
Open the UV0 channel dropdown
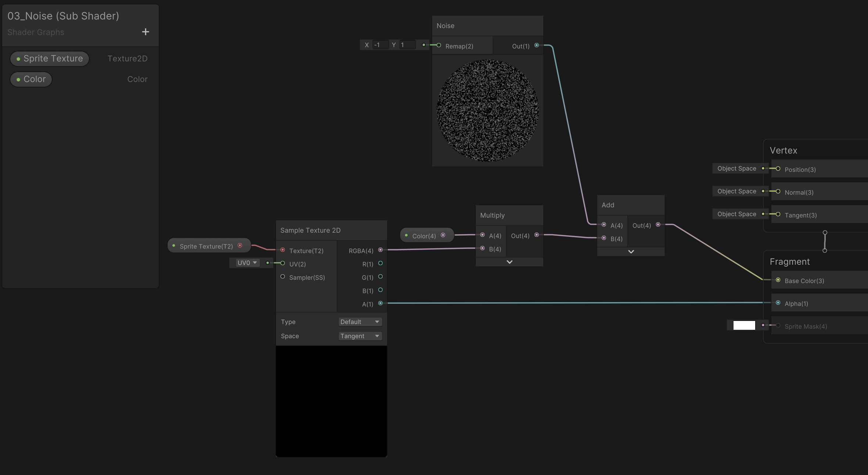[x=247, y=263]
